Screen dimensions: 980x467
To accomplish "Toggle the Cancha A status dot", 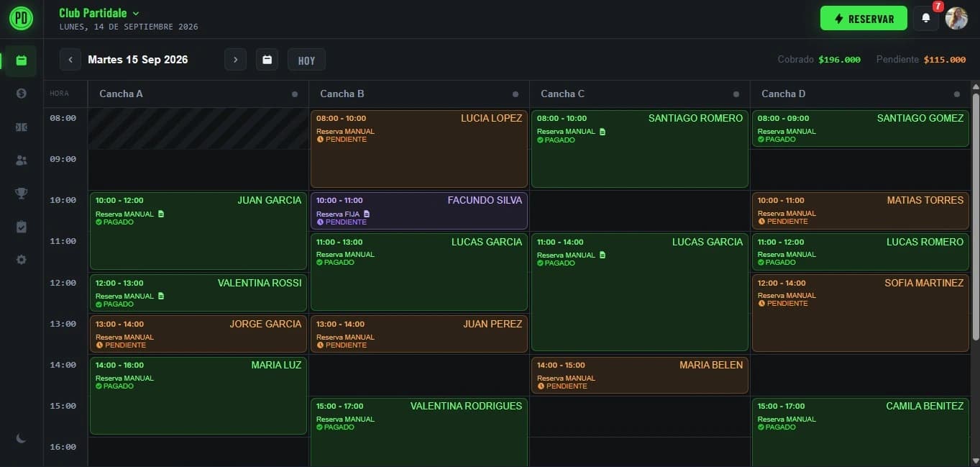I will [x=295, y=94].
